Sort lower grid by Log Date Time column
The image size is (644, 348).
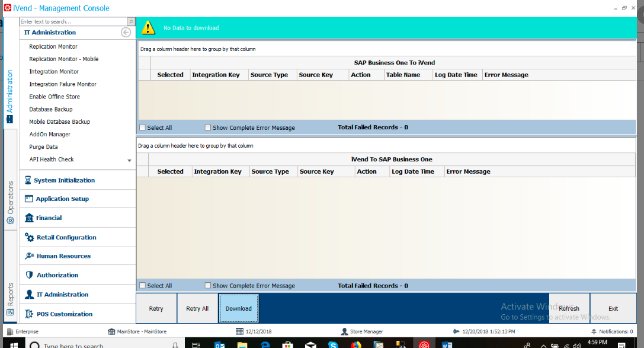pos(416,171)
